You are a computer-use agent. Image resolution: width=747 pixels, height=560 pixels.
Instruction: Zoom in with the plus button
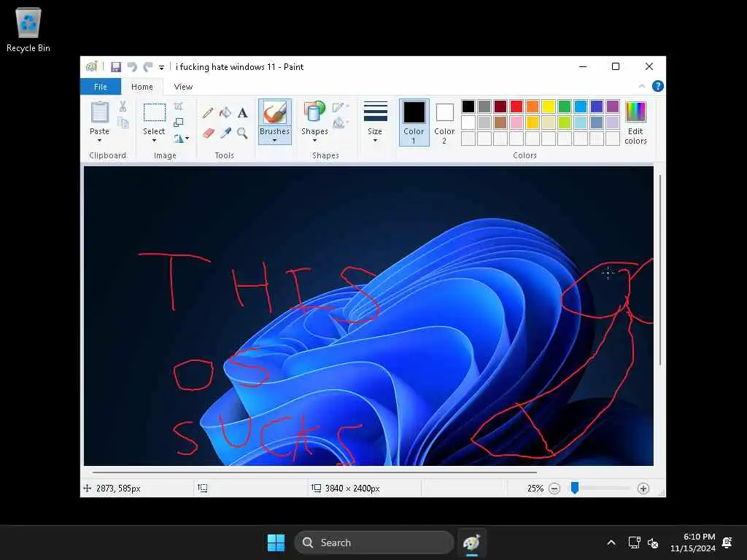pyautogui.click(x=643, y=489)
